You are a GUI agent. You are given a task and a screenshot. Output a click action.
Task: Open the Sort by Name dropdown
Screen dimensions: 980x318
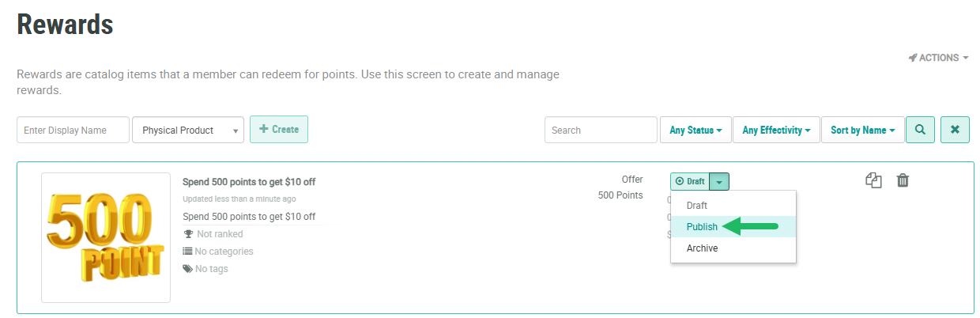click(x=862, y=131)
